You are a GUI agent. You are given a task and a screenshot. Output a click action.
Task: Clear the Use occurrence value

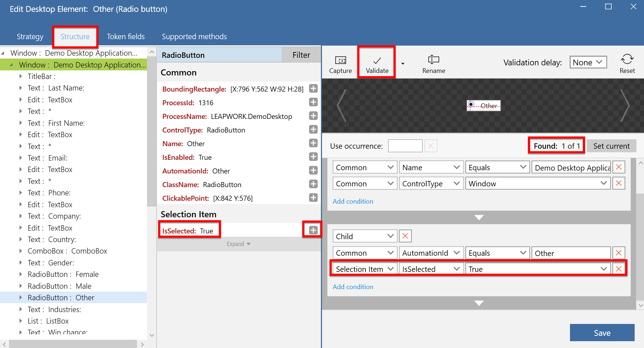tap(431, 146)
